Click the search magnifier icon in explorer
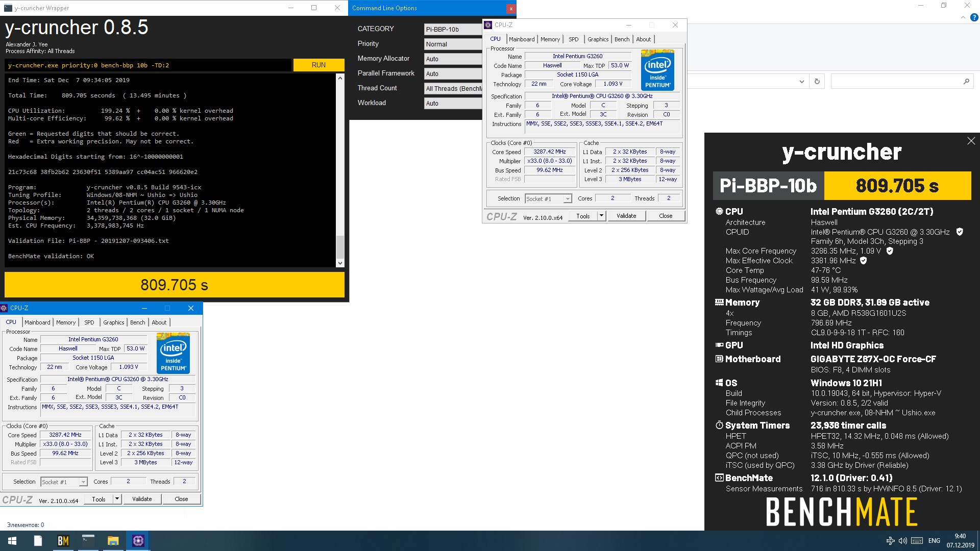The image size is (980, 551). 966,81
